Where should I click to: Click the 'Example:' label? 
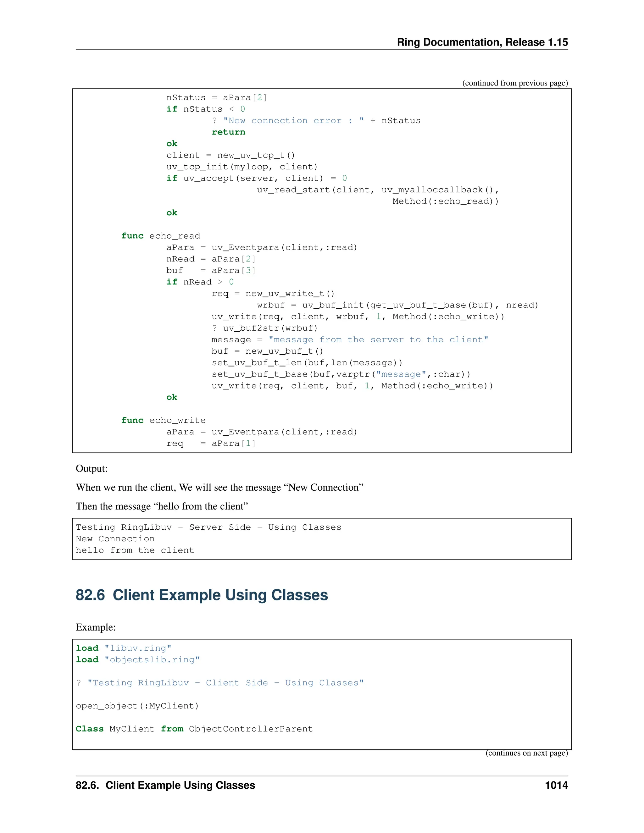[95, 627]
